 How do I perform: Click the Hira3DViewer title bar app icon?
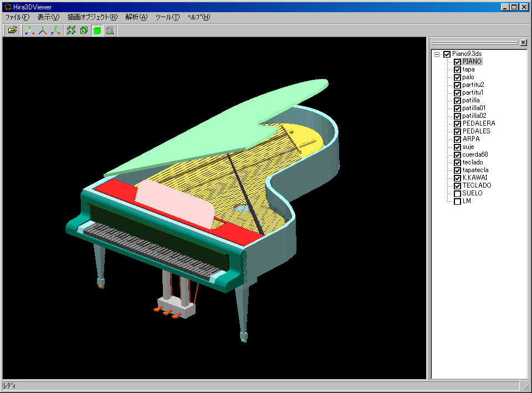tap(7, 7)
